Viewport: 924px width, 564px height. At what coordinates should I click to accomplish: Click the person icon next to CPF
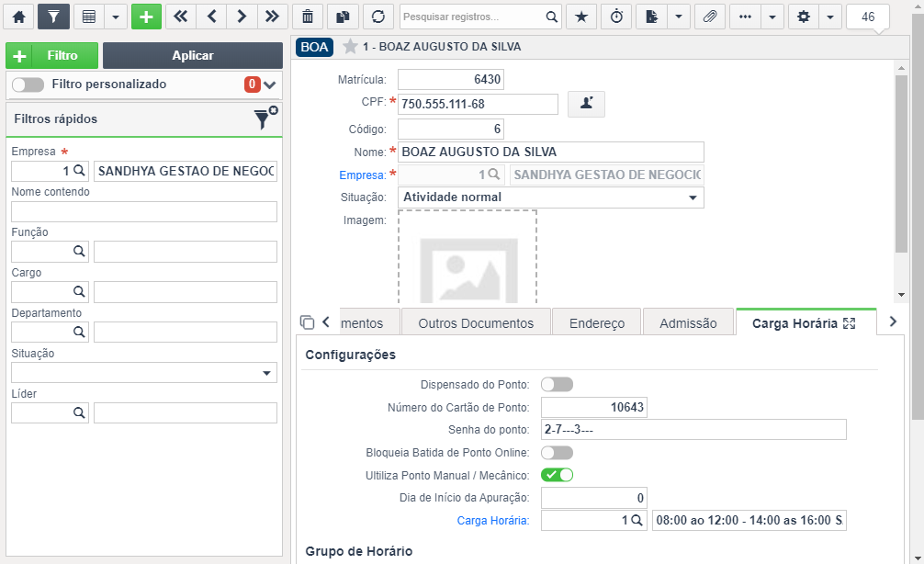click(586, 104)
